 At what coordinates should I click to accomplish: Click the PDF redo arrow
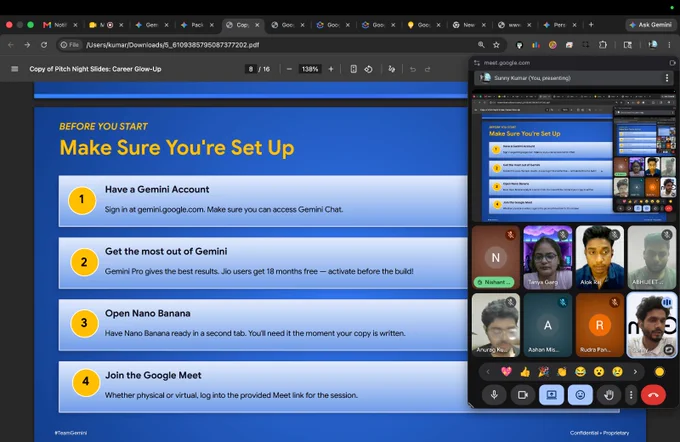428,69
